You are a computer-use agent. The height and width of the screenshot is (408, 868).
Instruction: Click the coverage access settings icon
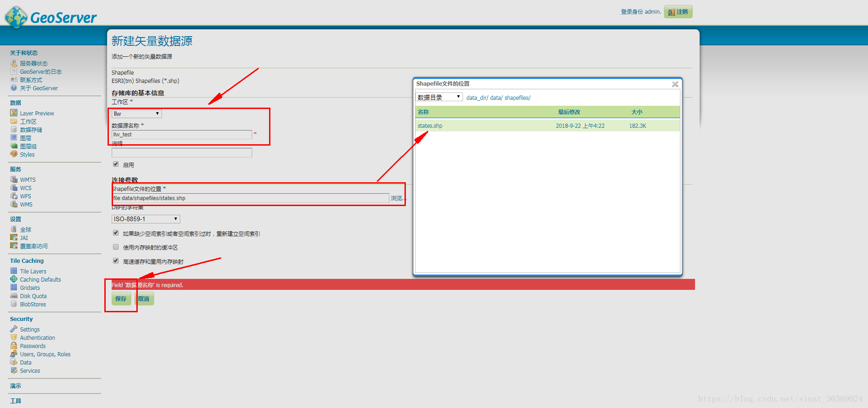tap(14, 246)
